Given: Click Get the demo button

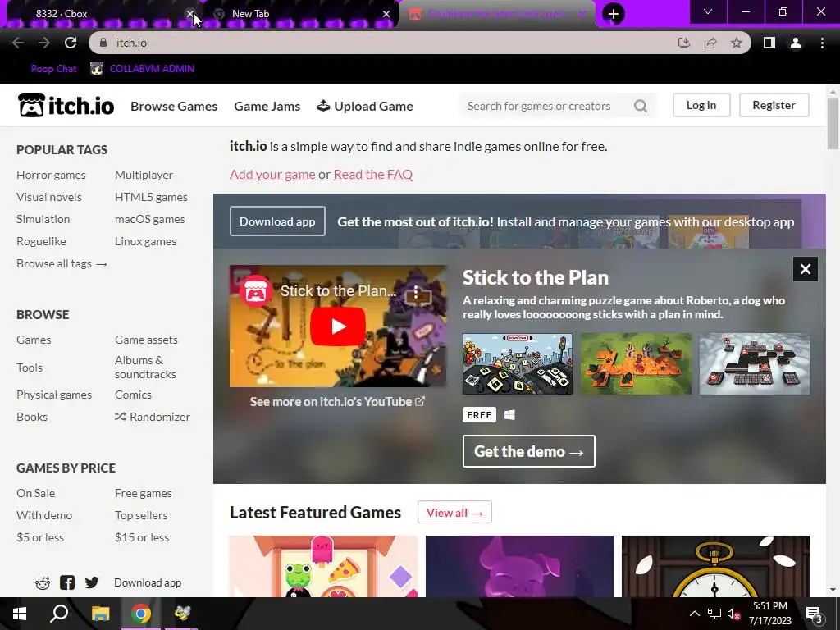Looking at the screenshot, I should coord(529,451).
